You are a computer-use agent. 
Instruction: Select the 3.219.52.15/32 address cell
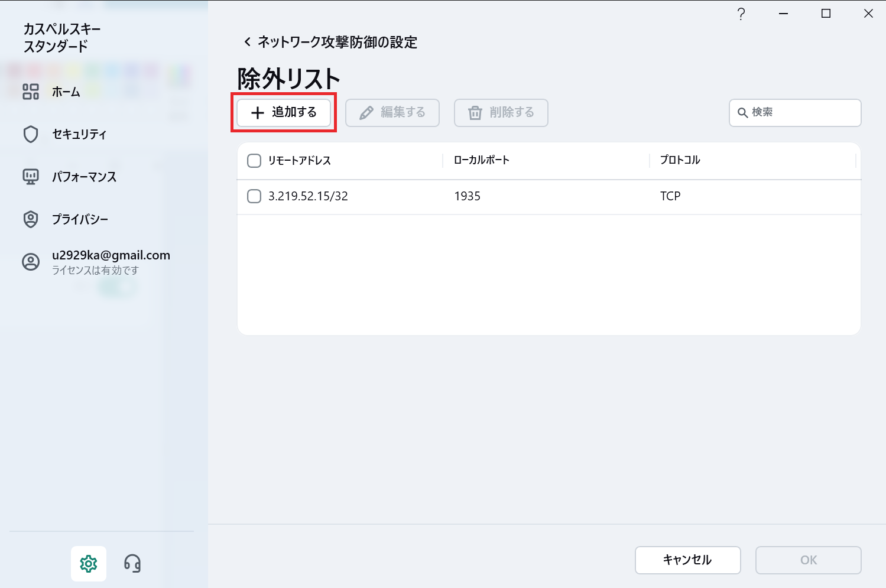[308, 196]
